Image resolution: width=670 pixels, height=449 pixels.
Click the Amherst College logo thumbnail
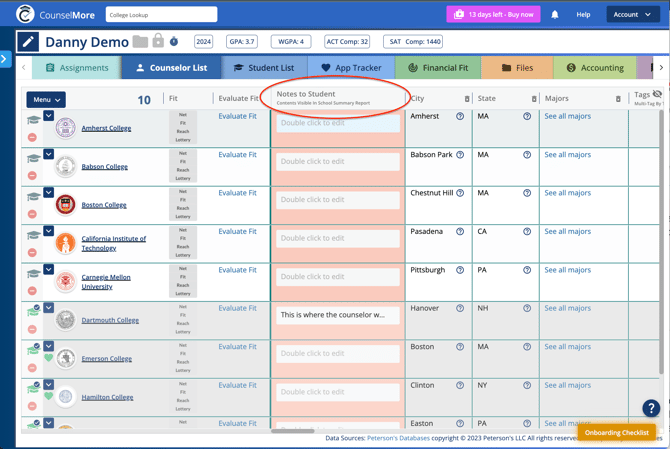(65, 128)
